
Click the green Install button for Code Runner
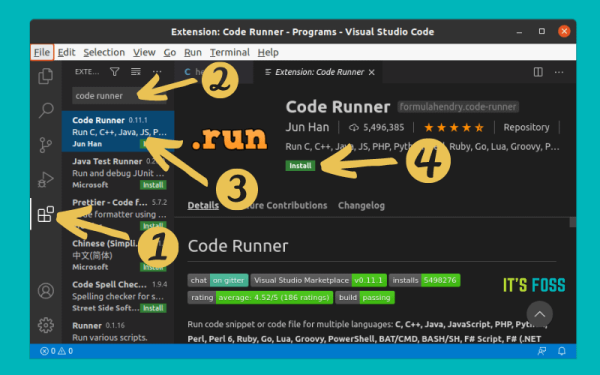point(300,165)
